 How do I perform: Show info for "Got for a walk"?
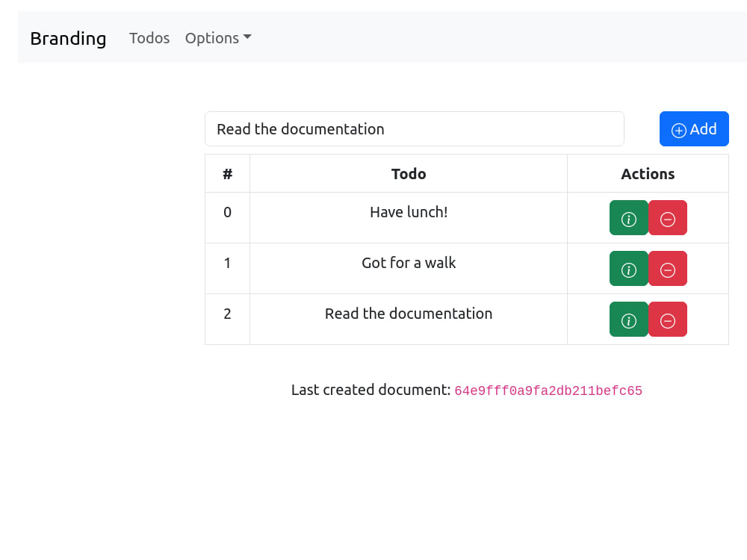(628, 269)
